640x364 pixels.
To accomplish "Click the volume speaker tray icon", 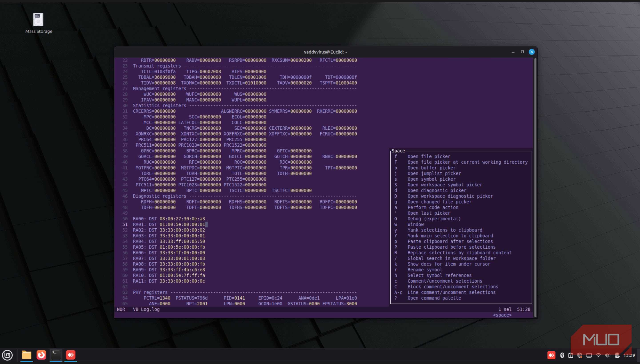I will click(x=608, y=355).
